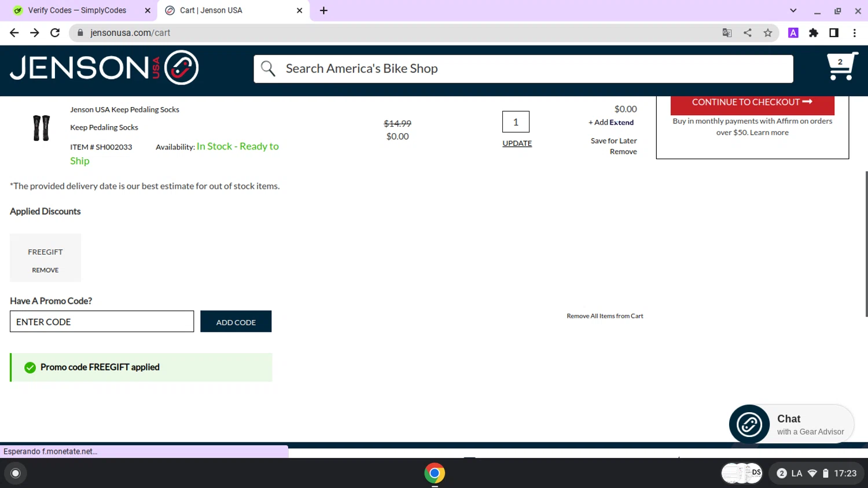Click the ADD CODE button
This screenshot has height=488, width=868.
236,322
